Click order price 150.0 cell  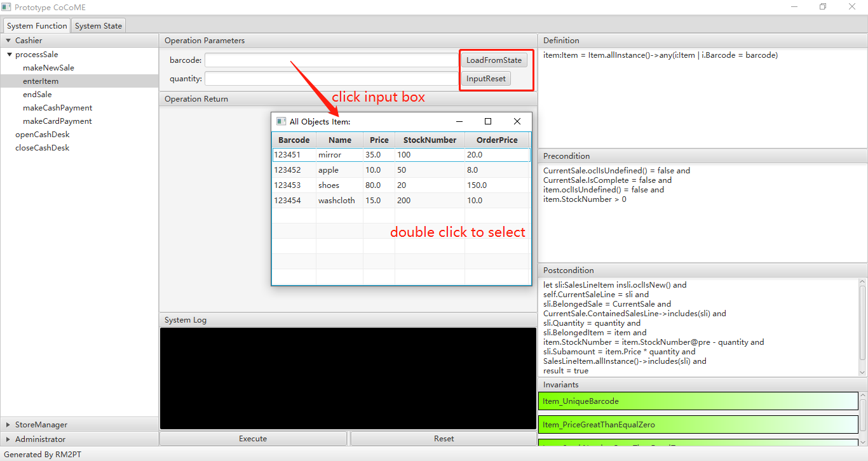pyautogui.click(x=497, y=185)
